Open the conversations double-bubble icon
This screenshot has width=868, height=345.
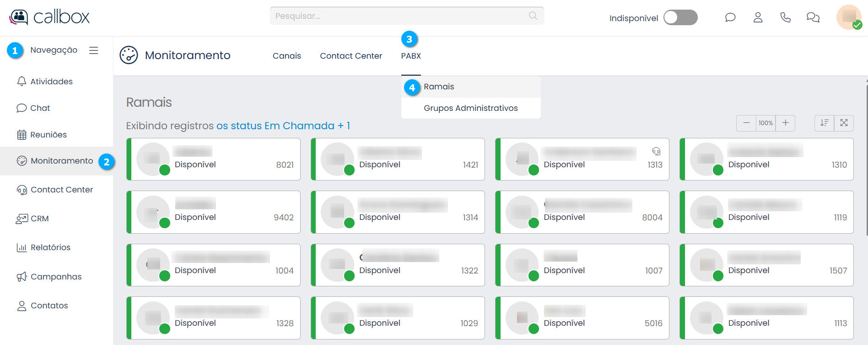point(813,17)
